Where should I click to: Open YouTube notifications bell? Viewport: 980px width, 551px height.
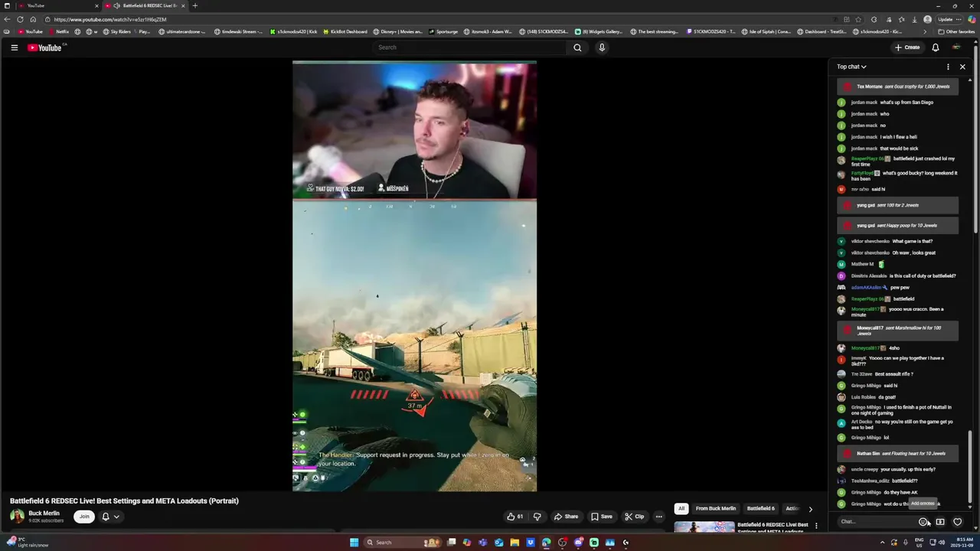click(x=936, y=47)
